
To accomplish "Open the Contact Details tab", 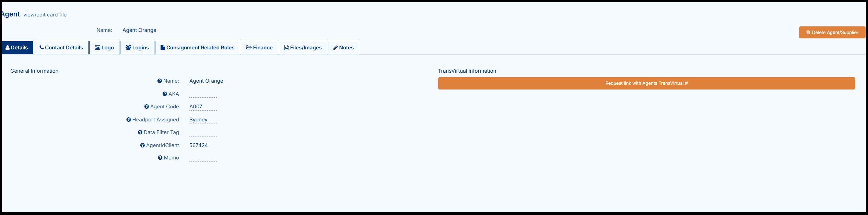I will click(61, 48).
